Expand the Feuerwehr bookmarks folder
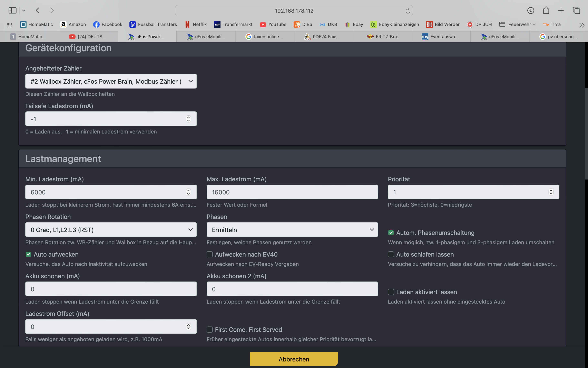The height and width of the screenshot is (368, 588). (517, 24)
